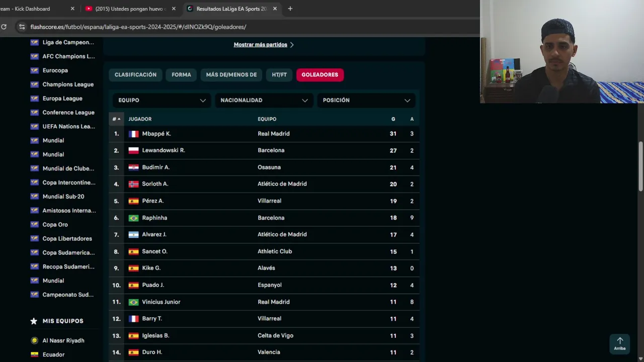Viewport: 644px width, 362px height.
Task: Click the browser address bar URL
Action: 138,27
